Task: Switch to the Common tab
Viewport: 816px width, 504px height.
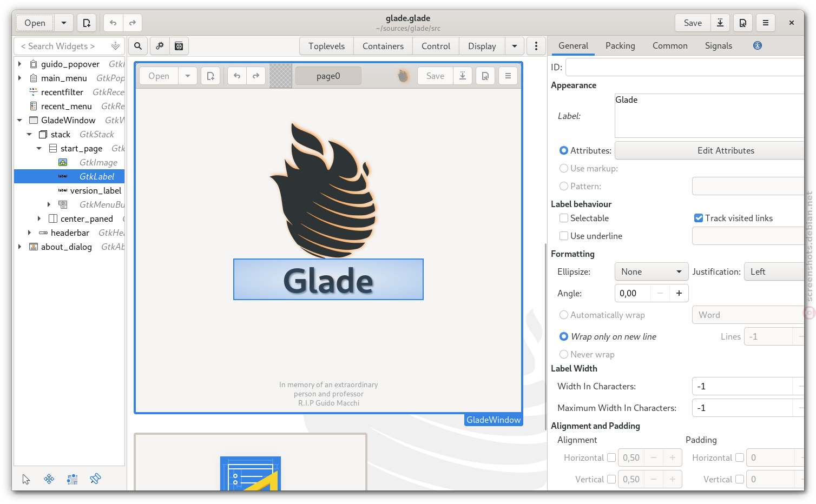Action: click(x=670, y=46)
